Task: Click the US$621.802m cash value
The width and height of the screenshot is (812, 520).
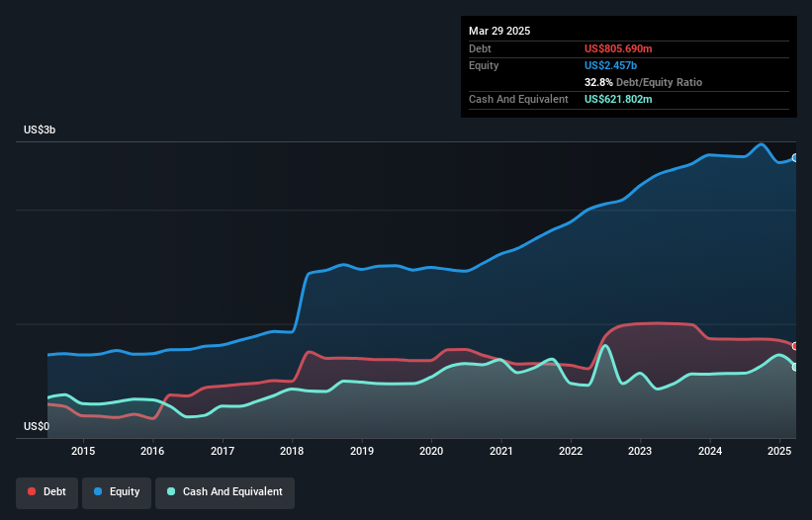Action: pos(618,99)
